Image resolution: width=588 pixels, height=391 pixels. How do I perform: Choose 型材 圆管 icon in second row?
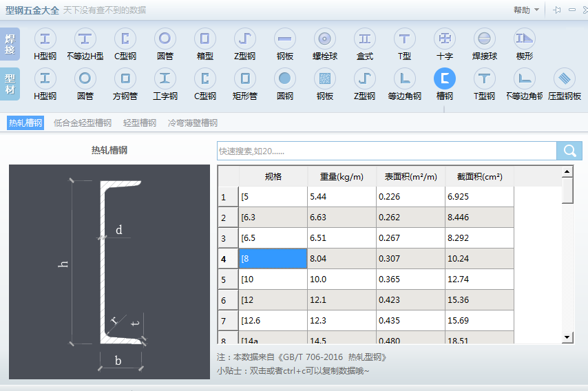(85, 78)
